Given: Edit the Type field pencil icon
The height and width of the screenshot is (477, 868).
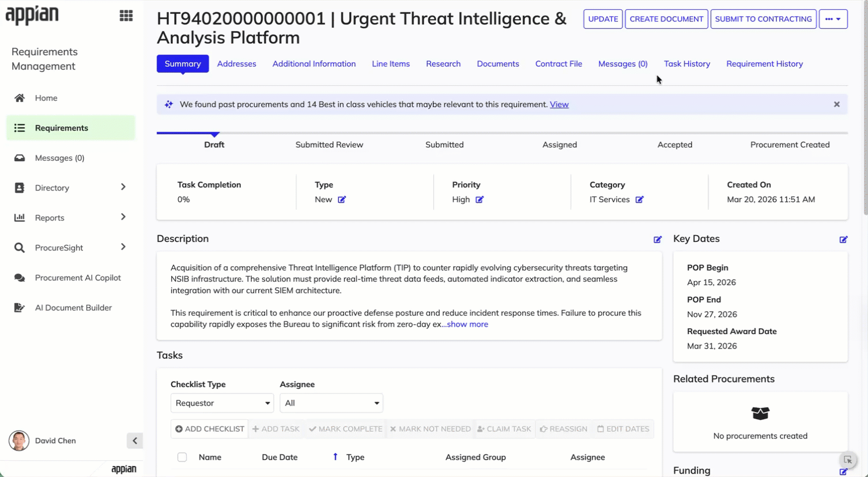Looking at the screenshot, I should (342, 199).
